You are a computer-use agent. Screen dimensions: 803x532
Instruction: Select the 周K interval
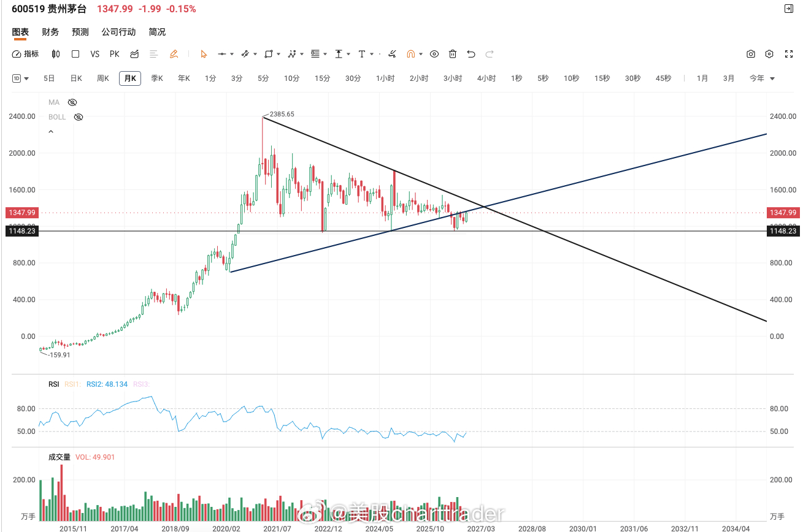click(x=103, y=78)
